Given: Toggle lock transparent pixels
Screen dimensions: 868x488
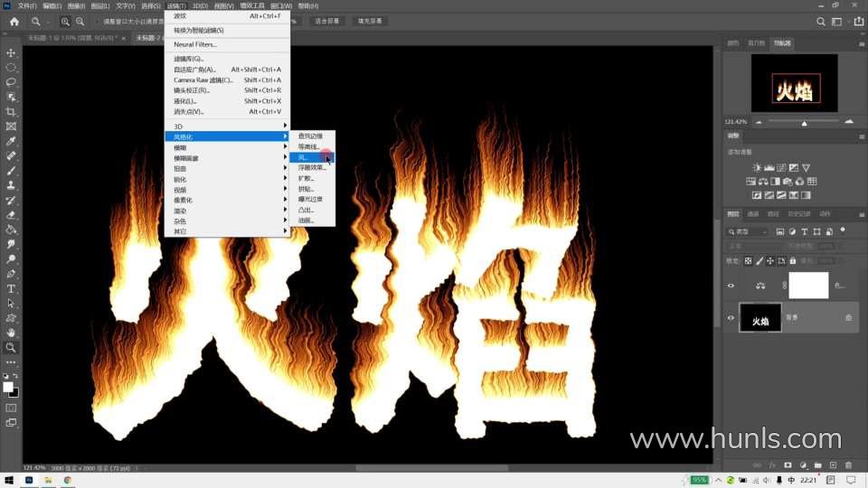Looking at the screenshot, I should click(x=749, y=260).
